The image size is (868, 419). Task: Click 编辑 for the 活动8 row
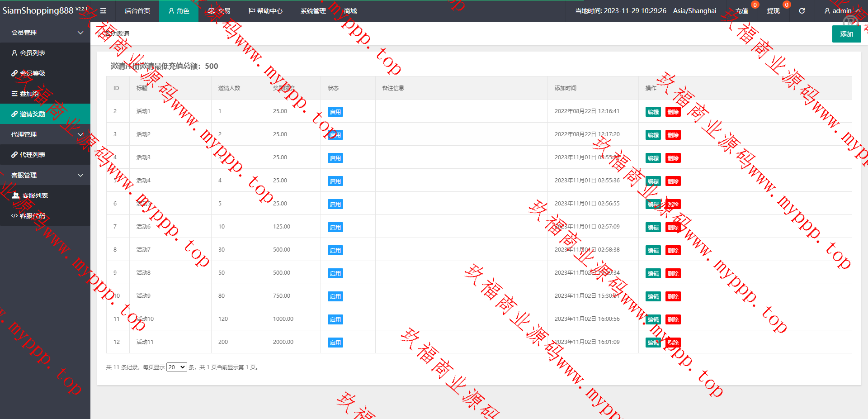coord(653,273)
